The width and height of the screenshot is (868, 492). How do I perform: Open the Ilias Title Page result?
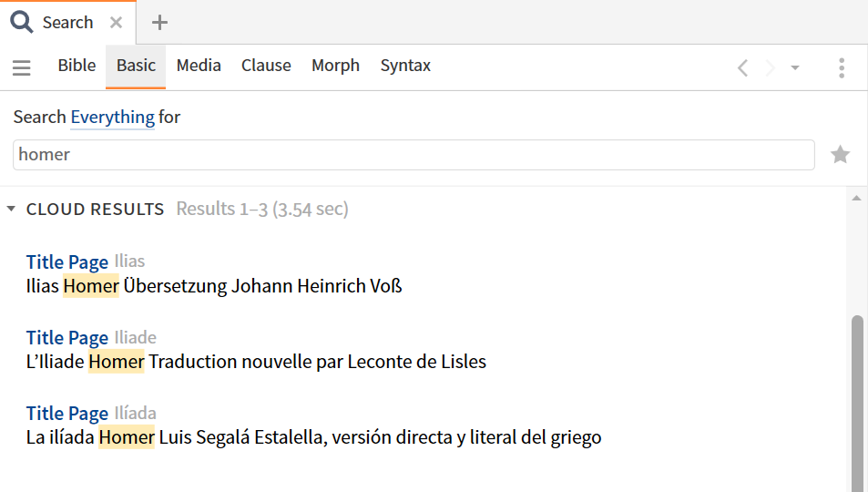(67, 261)
